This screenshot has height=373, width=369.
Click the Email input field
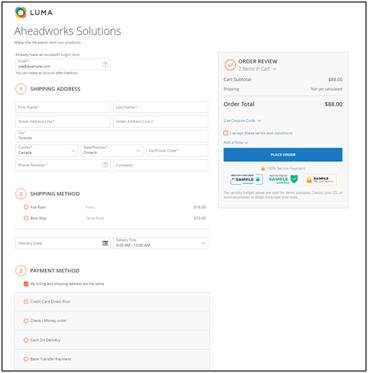coord(63,64)
